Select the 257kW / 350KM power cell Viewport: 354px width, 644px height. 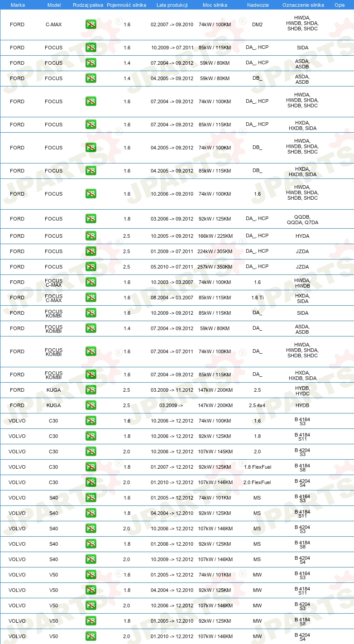coord(215,267)
